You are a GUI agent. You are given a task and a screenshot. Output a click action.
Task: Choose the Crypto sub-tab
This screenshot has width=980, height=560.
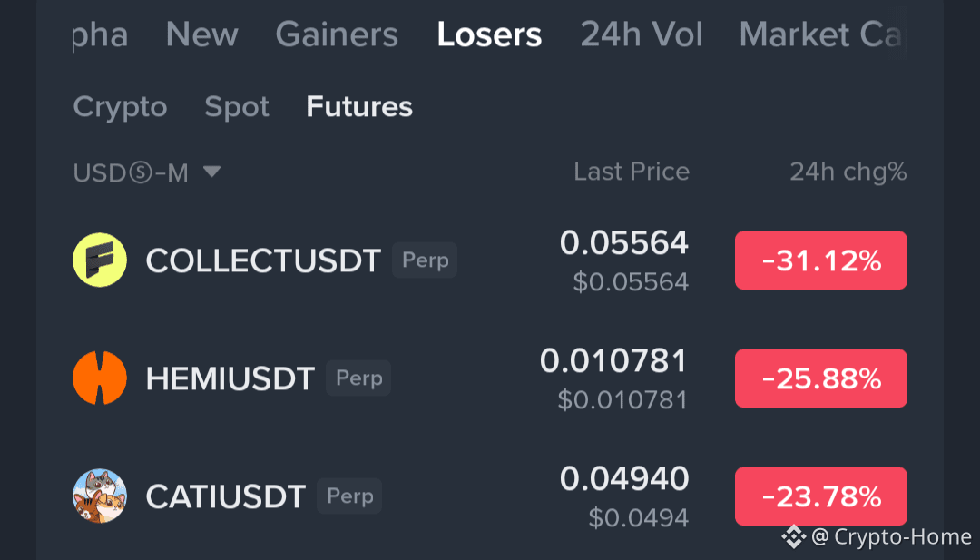click(120, 107)
